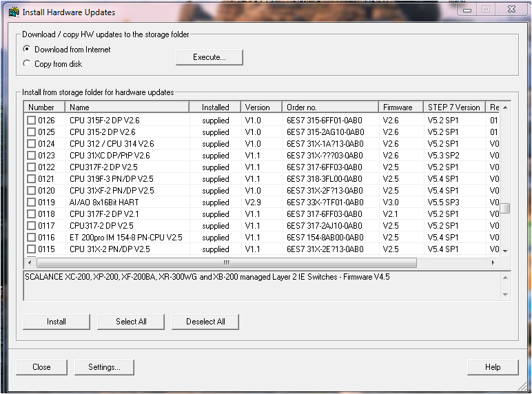Click the SCALANCE description text box
This screenshot has height=394, width=532.
[262, 286]
